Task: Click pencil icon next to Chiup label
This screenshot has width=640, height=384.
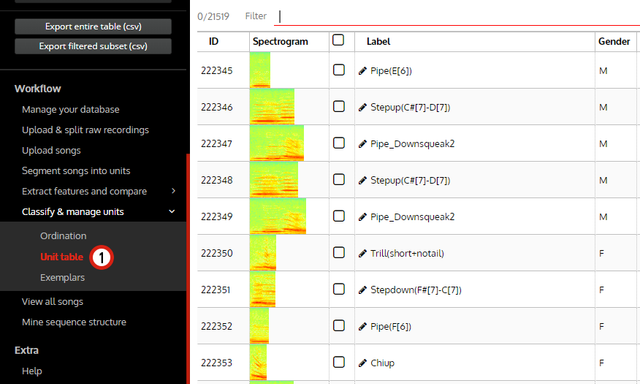Action: pos(362,363)
